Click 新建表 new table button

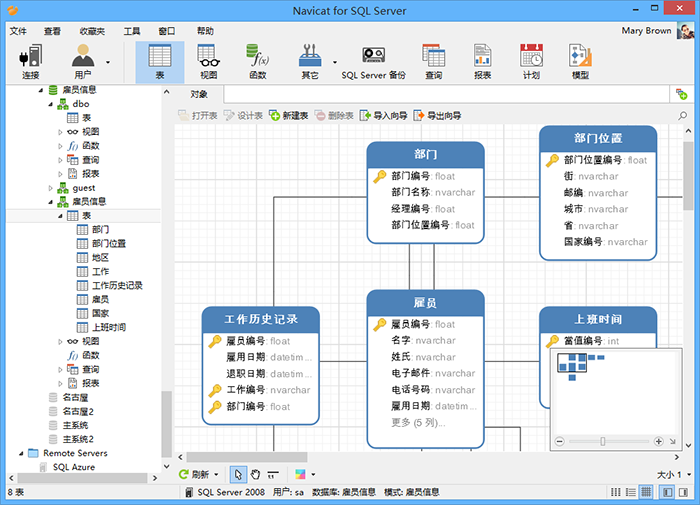pos(289,116)
